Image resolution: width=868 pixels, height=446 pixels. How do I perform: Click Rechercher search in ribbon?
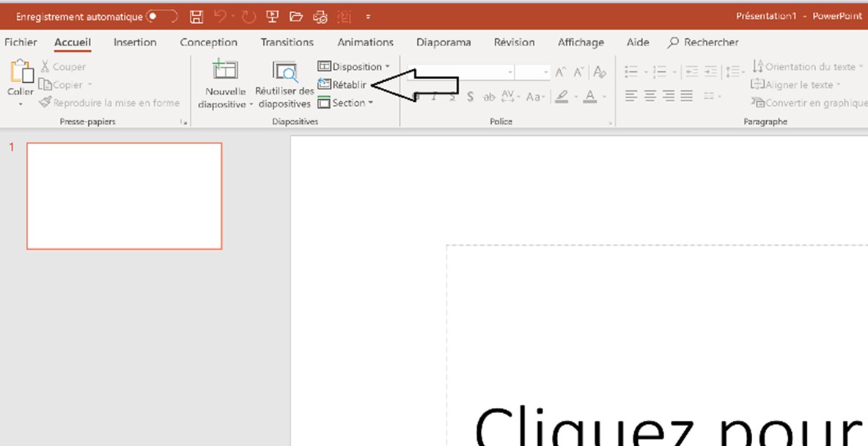click(703, 43)
